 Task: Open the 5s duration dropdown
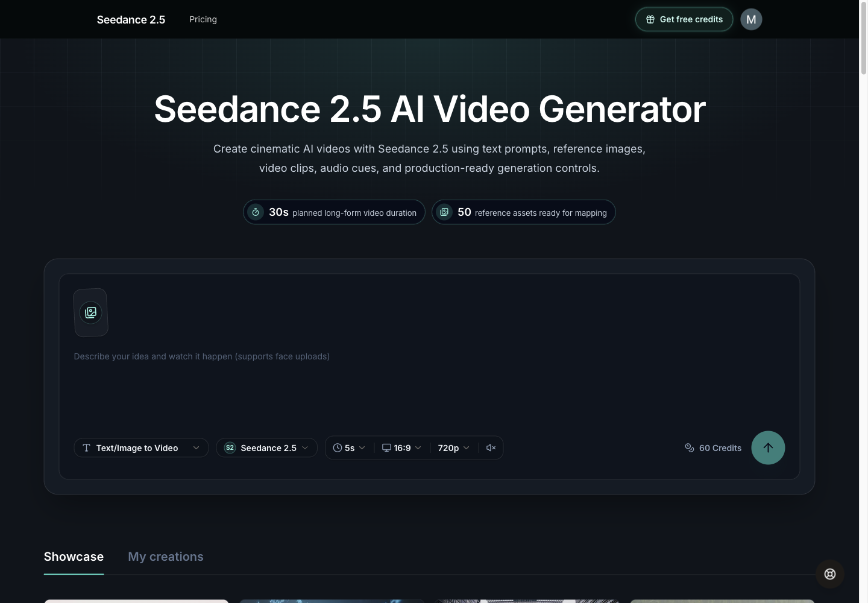pos(349,447)
